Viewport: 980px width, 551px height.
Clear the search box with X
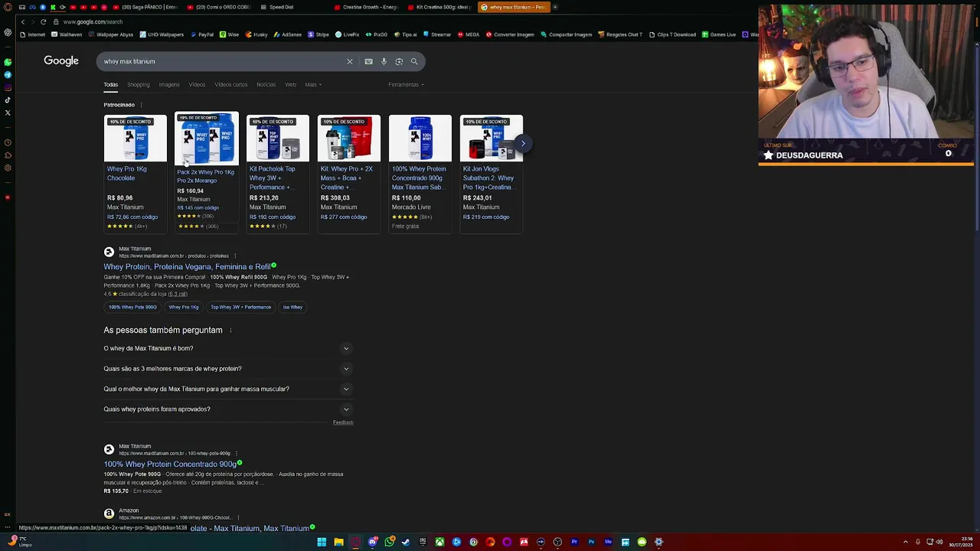[350, 61]
